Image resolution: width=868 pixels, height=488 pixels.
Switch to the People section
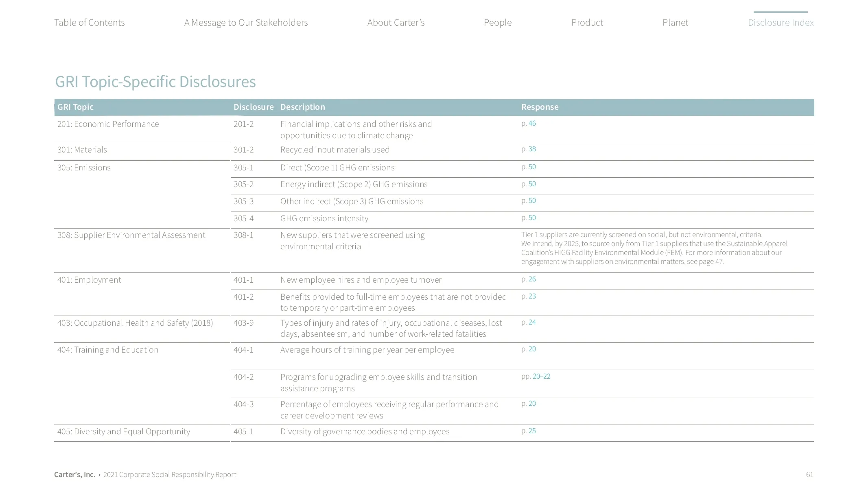coord(497,22)
